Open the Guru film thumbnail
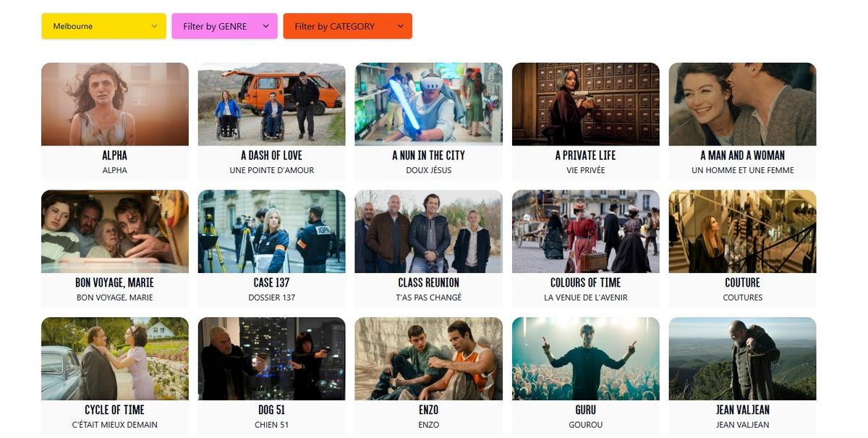 point(586,359)
